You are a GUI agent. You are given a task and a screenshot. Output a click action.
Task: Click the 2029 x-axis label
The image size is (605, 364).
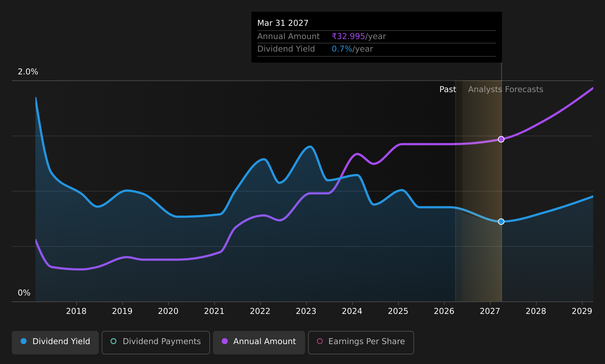582,311
